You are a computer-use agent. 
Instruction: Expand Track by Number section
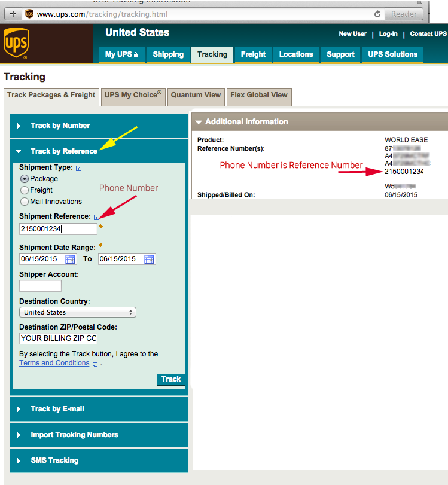pos(99,126)
